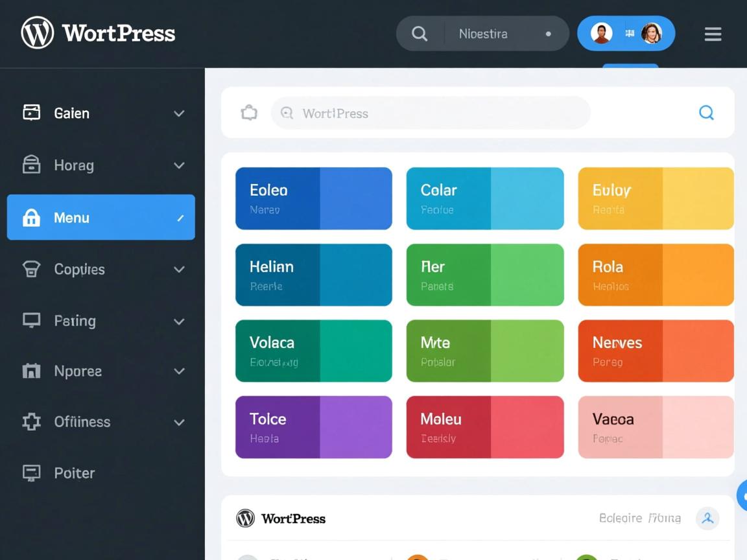747x560 pixels.
Task: Expand the Coptires menu chevron
Action: click(179, 270)
